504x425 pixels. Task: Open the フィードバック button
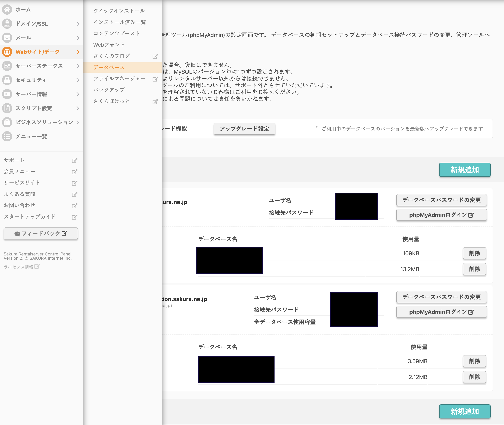coord(41,233)
